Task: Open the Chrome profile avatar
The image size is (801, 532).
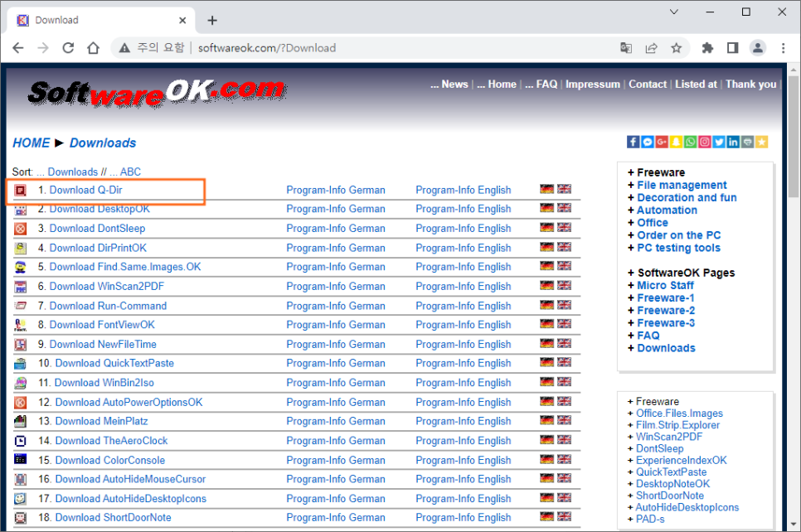Action: point(758,48)
